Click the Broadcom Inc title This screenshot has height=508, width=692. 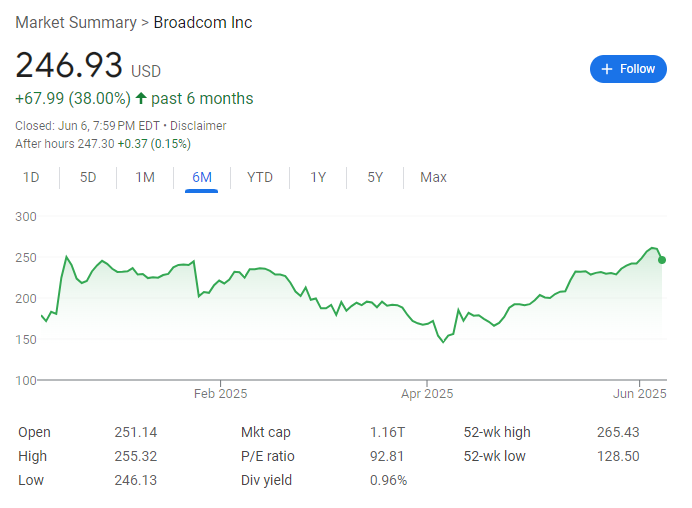click(x=203, y=23)
